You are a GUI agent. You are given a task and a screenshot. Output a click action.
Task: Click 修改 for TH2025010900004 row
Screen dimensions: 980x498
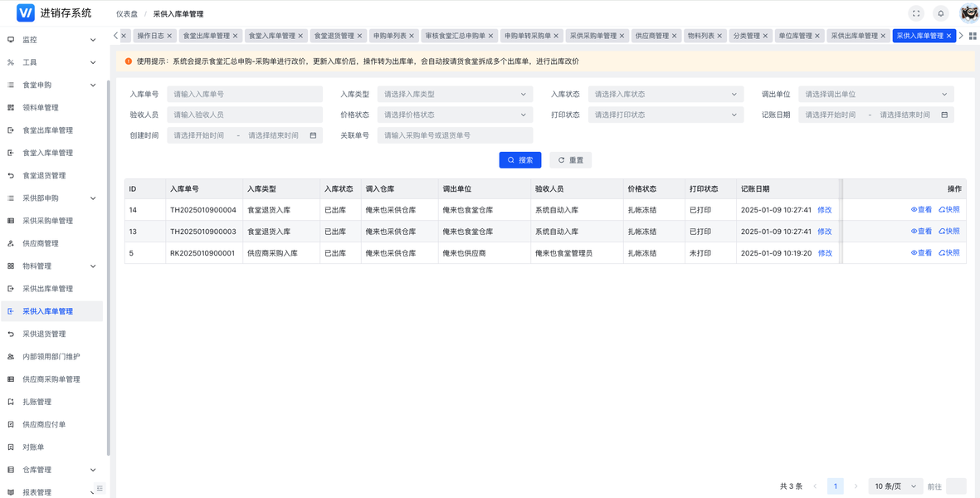pos(825,210)
